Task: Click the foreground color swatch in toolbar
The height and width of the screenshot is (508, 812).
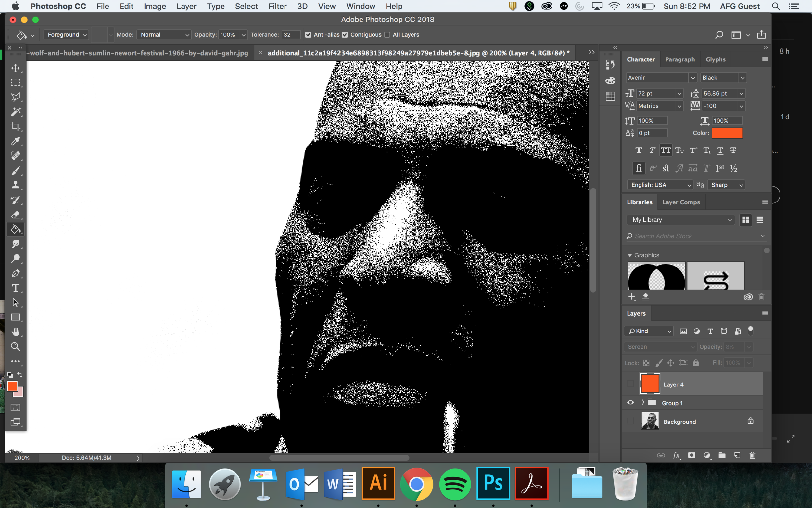Action: 12,386
